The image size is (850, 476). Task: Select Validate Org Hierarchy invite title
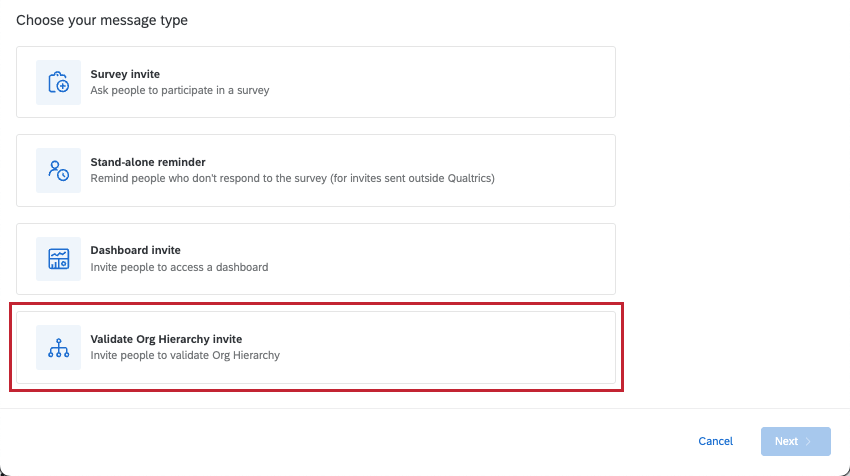(x=166, y=339)
